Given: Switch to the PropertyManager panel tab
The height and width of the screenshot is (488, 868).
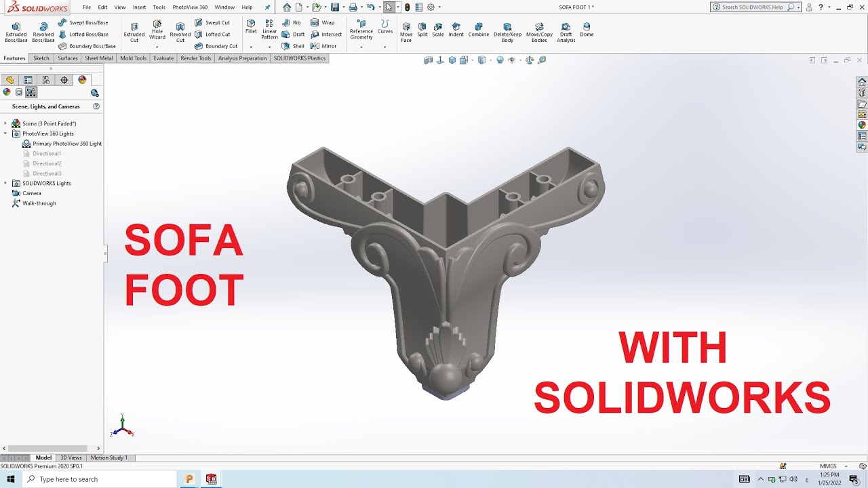Looking at the screenshot, I should pyautogui.click(x=28, y=80).
